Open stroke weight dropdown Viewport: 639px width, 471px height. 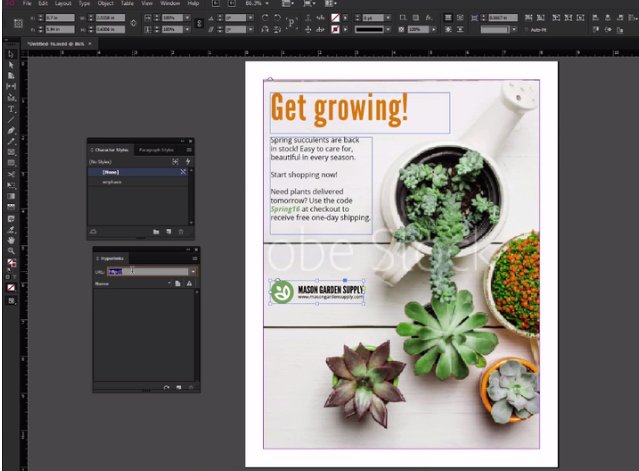click(x=388, y=18)
